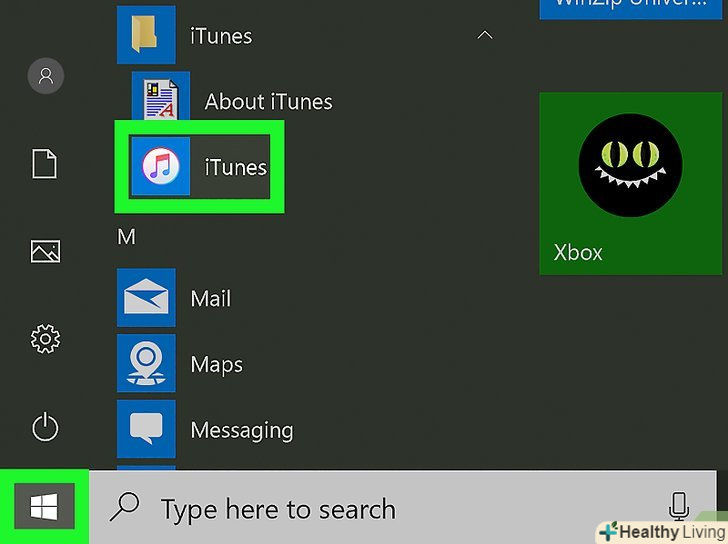This screenshot has height=544, width=728.
Task: Open the Mail app icon
Action: click(x=146, y=298)
